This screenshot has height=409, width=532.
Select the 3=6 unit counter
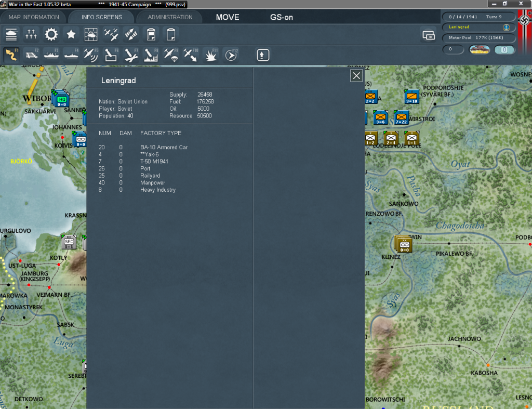(x=380, y=118)
